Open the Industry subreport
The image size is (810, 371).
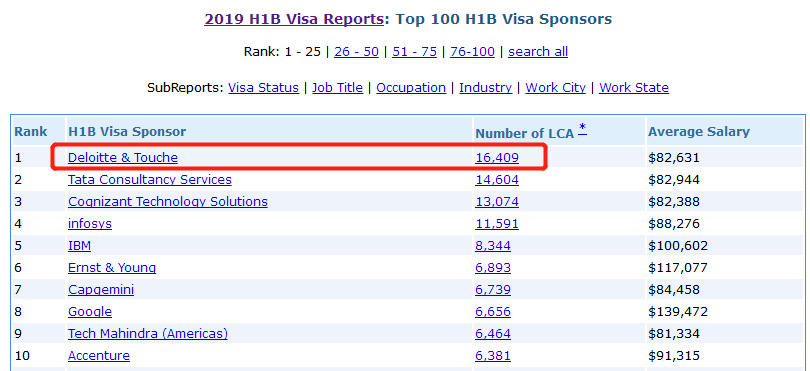486,88
